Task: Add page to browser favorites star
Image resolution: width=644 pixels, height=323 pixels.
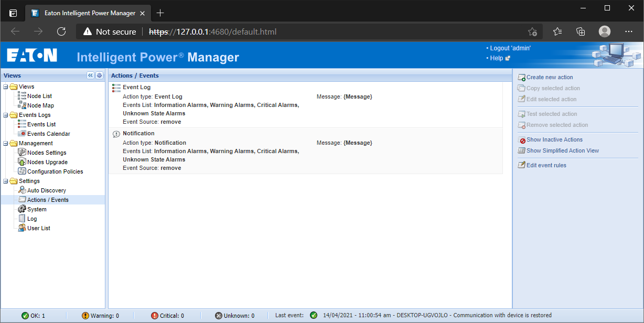Action: [x=532, y=31]
